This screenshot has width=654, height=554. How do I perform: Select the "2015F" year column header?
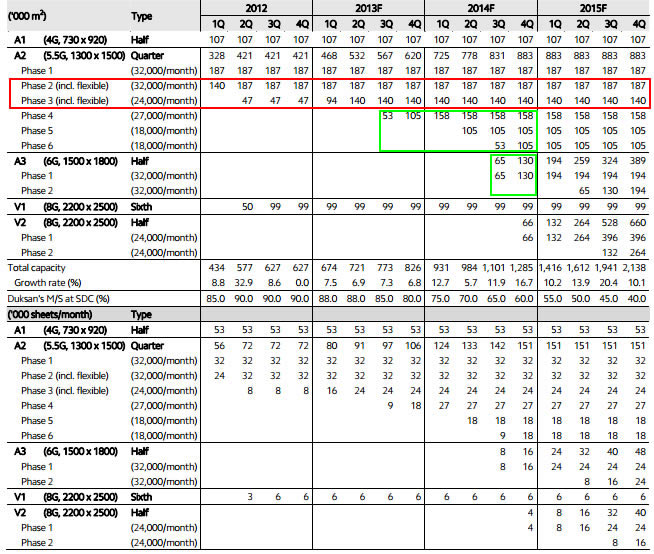[594, 8]
